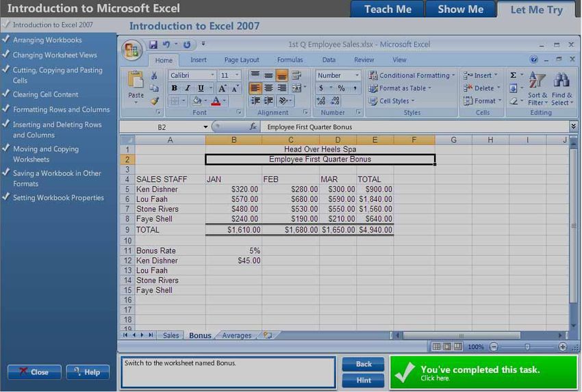Open 'Arranging Workbooks' lesson in sidebar
Image resolution: width=582 pixels, height=392 pixels.
coord(47,40)
